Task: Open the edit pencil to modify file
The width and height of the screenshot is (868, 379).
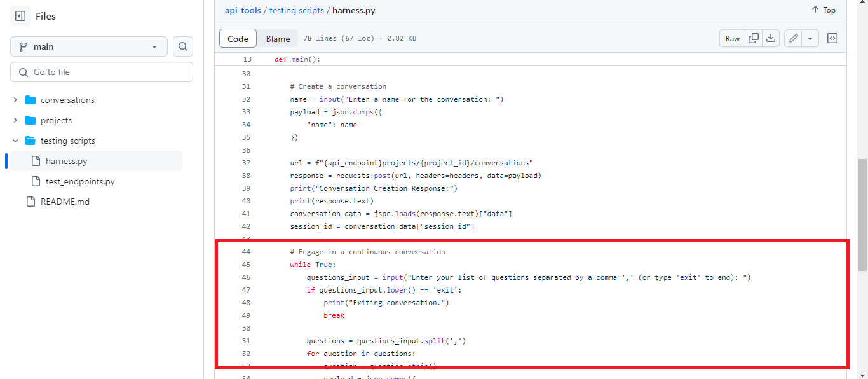Action: pos(792,38)
